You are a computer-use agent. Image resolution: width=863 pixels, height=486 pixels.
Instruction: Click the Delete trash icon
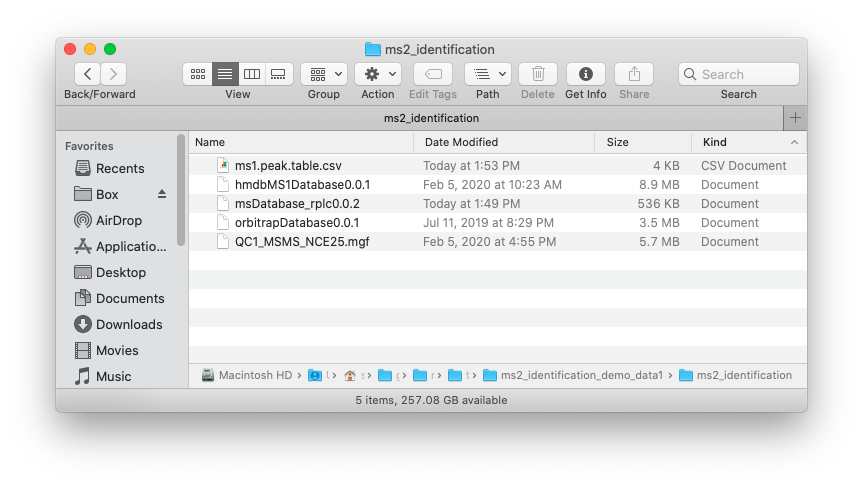point(538,74)
